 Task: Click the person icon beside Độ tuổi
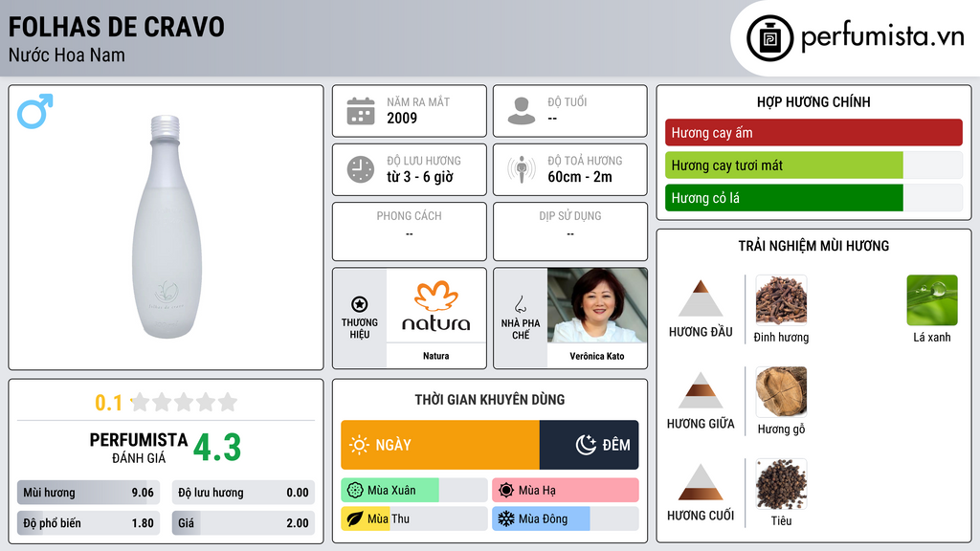tap(522, 111)
